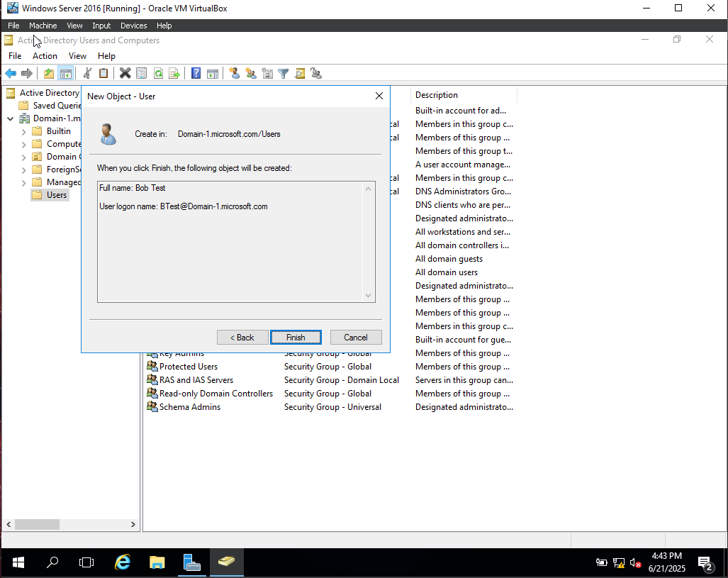Viewport: 728px width, 578px height.
Task: Click 'Security Group - Universal' type cell
Action: [332, 407]
